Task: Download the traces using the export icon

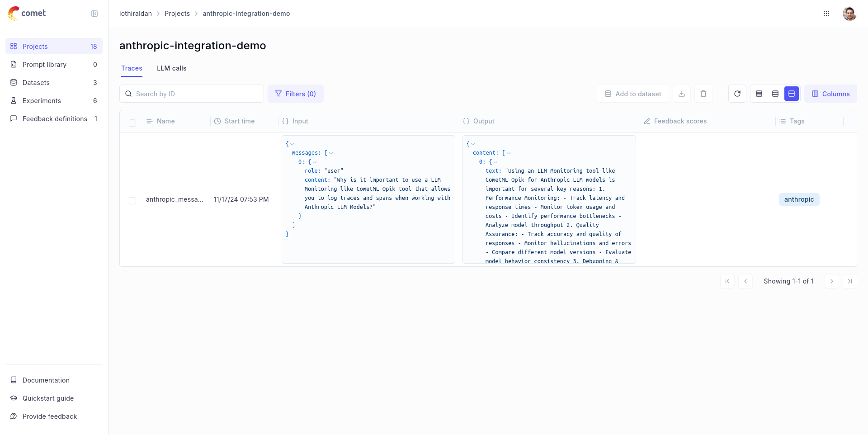Action: tap(681, 94)
